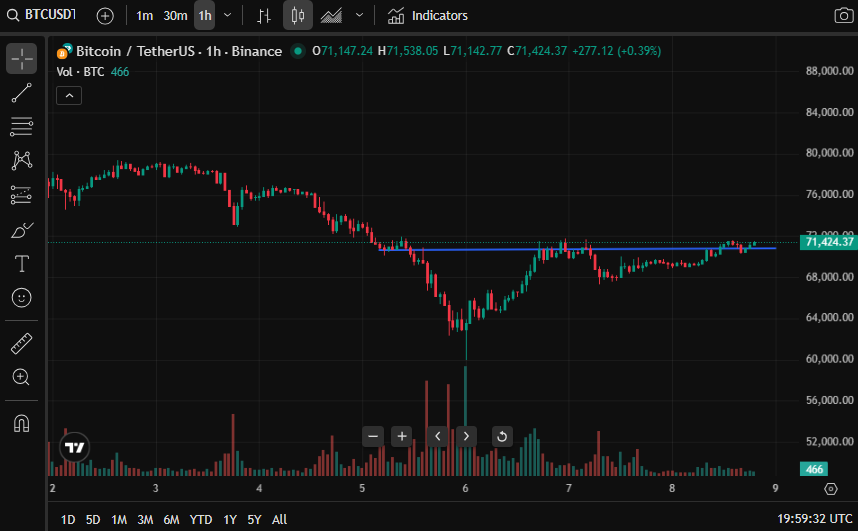Select the 1h timeframe
Image resolution: width=858 pixels, height=531 pixels.
pyautogui.click(x=205, y=16)
